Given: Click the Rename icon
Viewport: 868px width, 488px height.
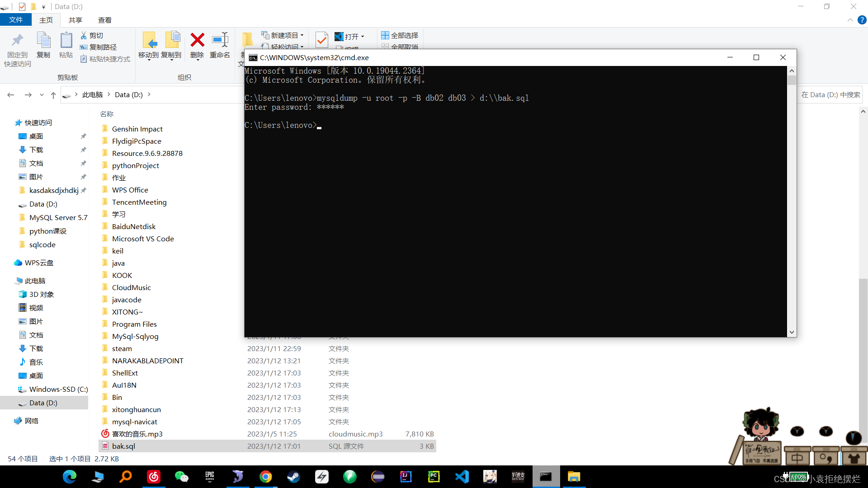Looking at the screenshot, I should point(220,45).
